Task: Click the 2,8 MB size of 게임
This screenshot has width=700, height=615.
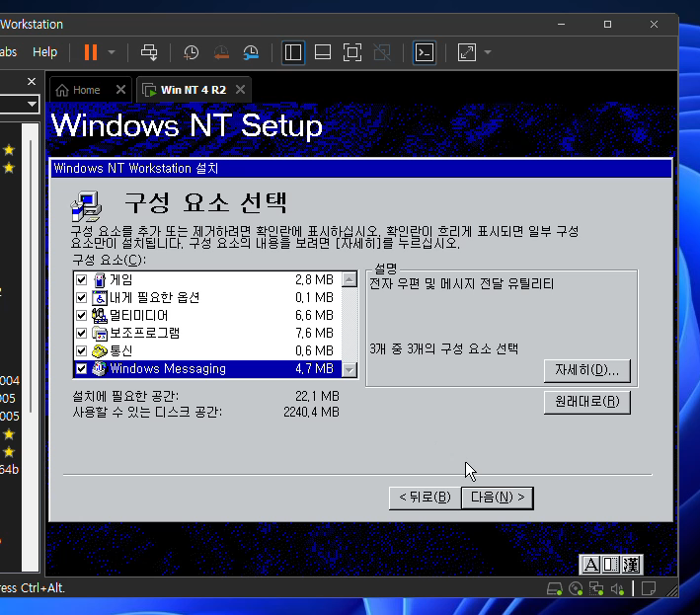Action: [x=314, y=279]
